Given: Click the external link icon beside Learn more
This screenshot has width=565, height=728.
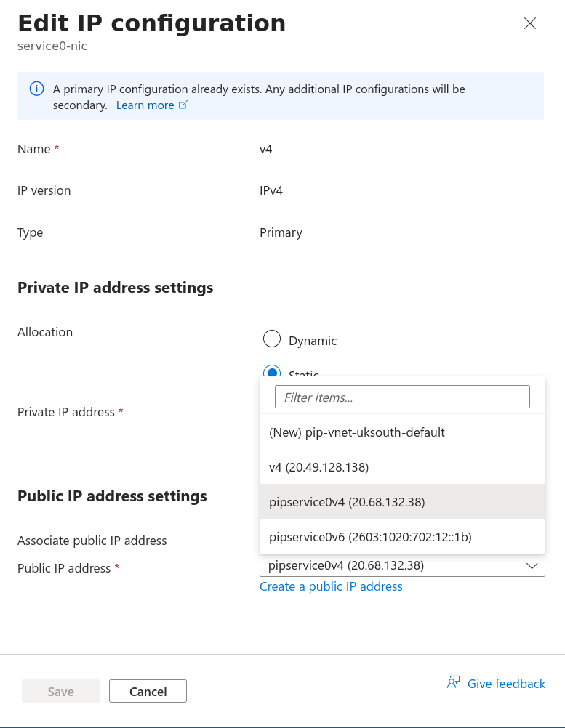Looking at the screenshot, I should pyautogui.click(x=184, y=105).
